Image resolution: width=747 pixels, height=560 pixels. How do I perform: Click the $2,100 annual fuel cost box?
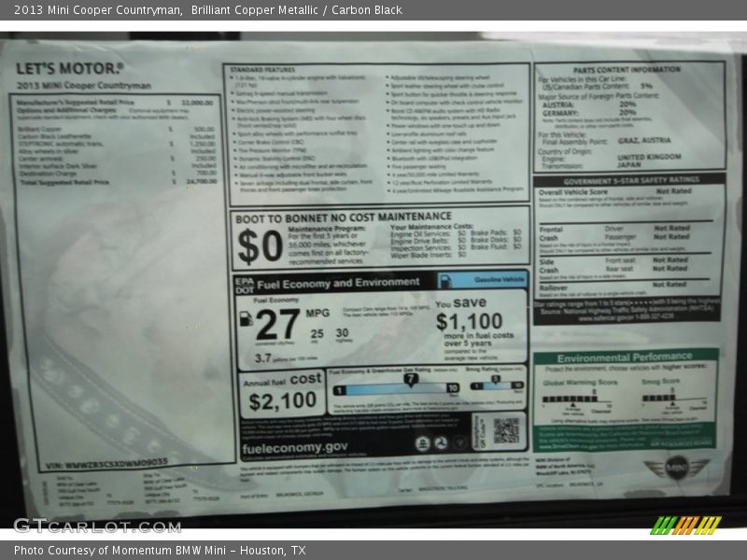281,393
